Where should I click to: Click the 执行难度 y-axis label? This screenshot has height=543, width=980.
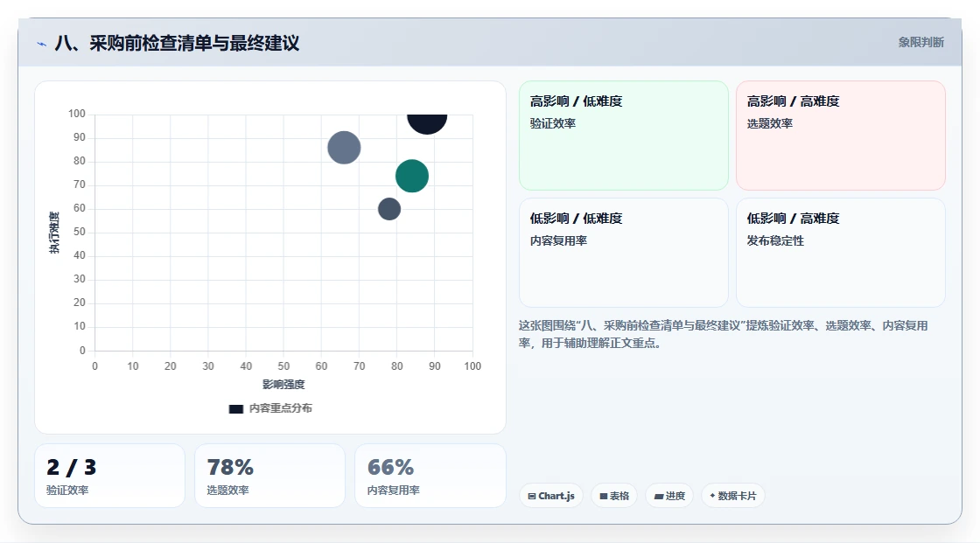(x=54, y=233)
